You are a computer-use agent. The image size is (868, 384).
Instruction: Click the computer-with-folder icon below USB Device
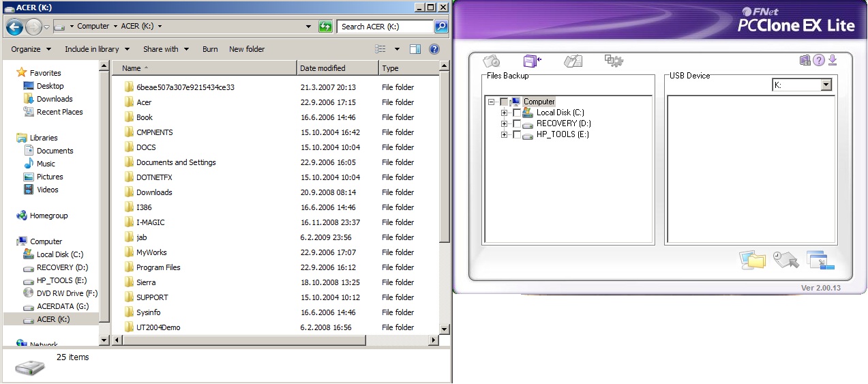[x=752, y=260]
